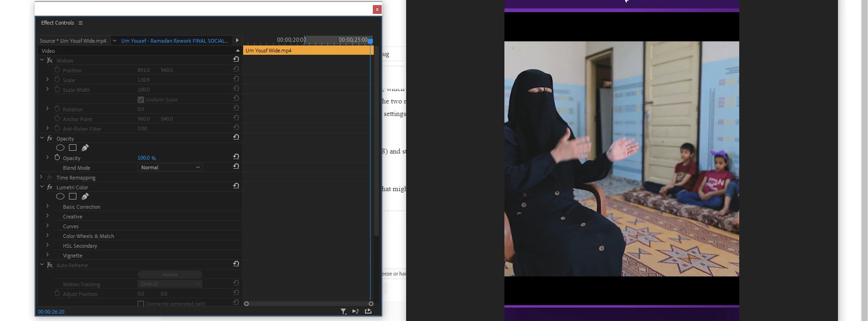The width and height of the screenshot is (868, 321).
Task: Toggle the Lumetri Color fx icon
Action: 50,187
